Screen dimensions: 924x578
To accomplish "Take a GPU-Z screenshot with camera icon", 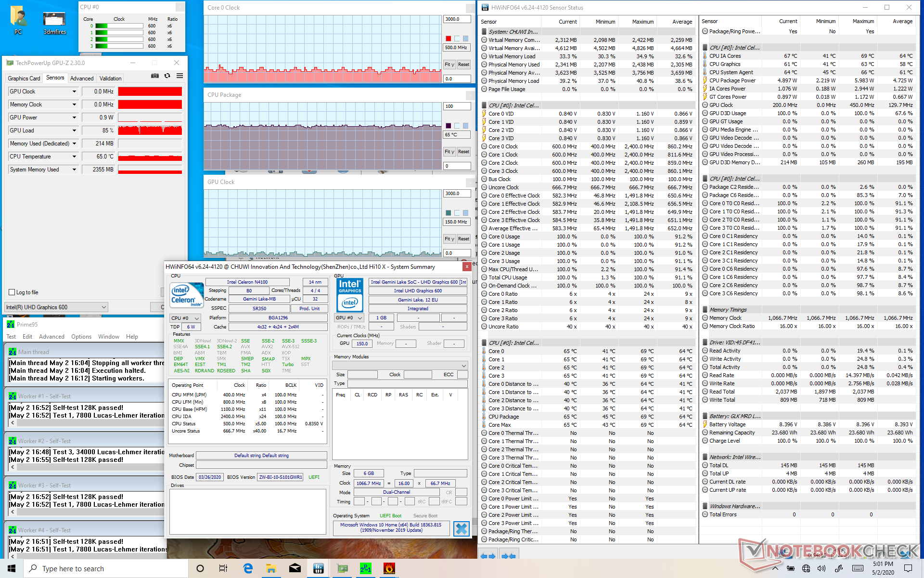I will (154, 76).
